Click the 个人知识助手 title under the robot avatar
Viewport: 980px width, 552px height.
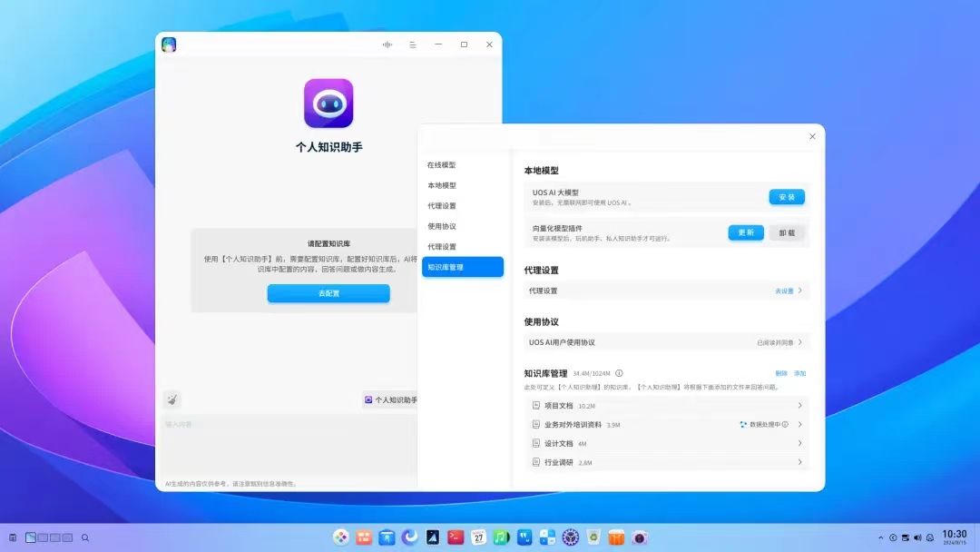pyautogui.click(x=328, y=147)
